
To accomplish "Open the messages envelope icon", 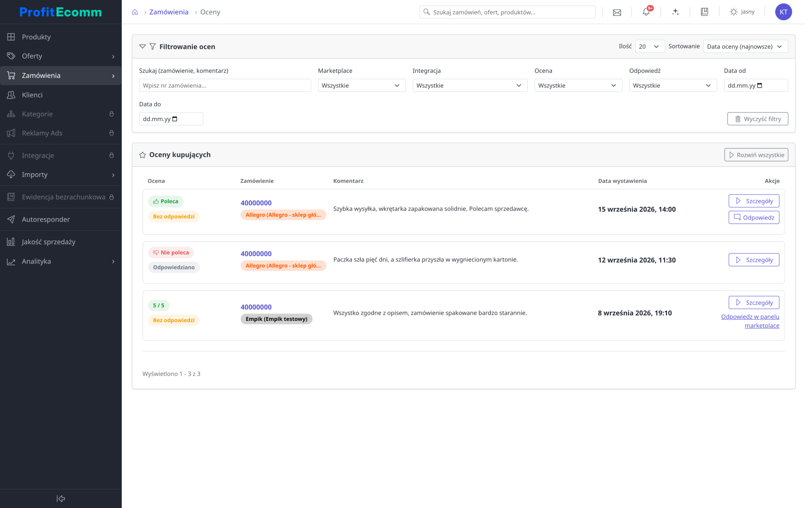I will (617, 12).
